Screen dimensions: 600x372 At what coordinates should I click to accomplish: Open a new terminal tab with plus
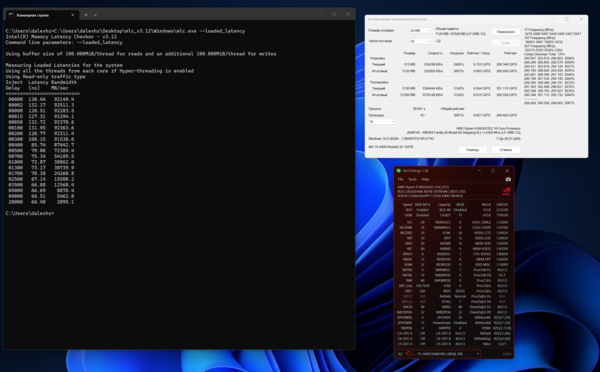86,15
